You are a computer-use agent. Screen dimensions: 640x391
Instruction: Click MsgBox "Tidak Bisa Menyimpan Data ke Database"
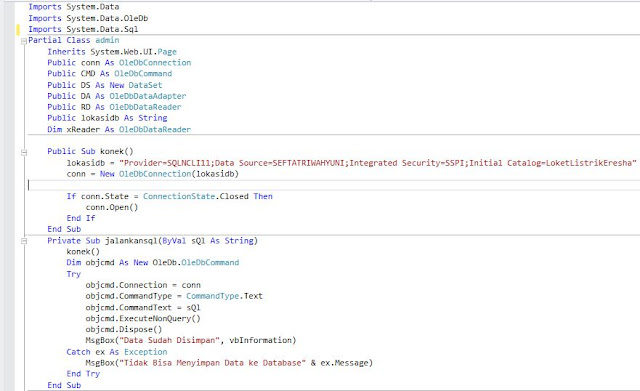pyautogui.click(x=229, y=363)
